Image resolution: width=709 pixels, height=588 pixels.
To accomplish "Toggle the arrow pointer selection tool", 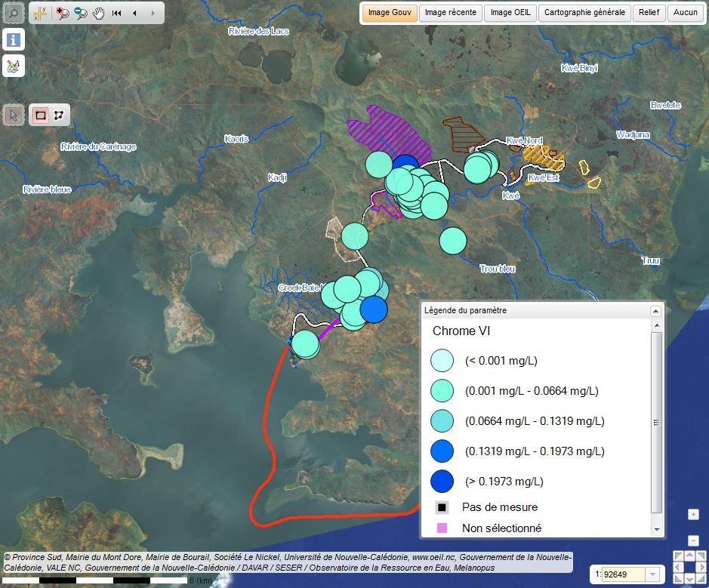I will [x=13, y=115].
